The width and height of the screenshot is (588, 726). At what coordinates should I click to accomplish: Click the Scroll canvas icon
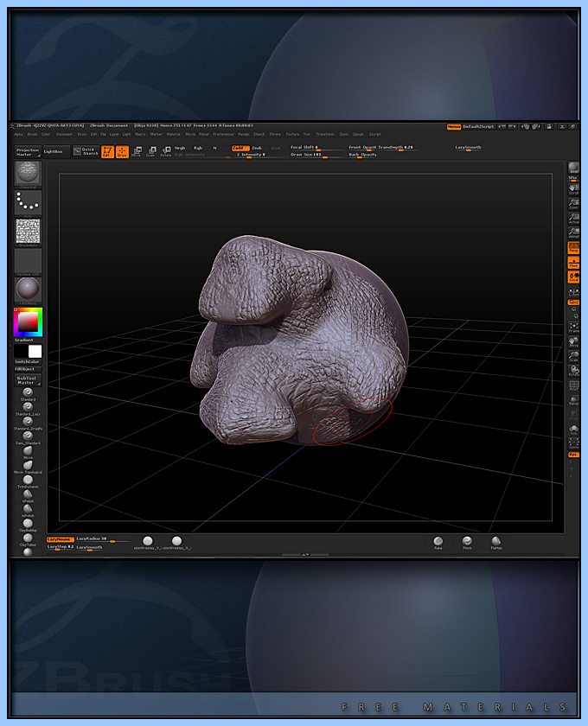coord(573,189)
